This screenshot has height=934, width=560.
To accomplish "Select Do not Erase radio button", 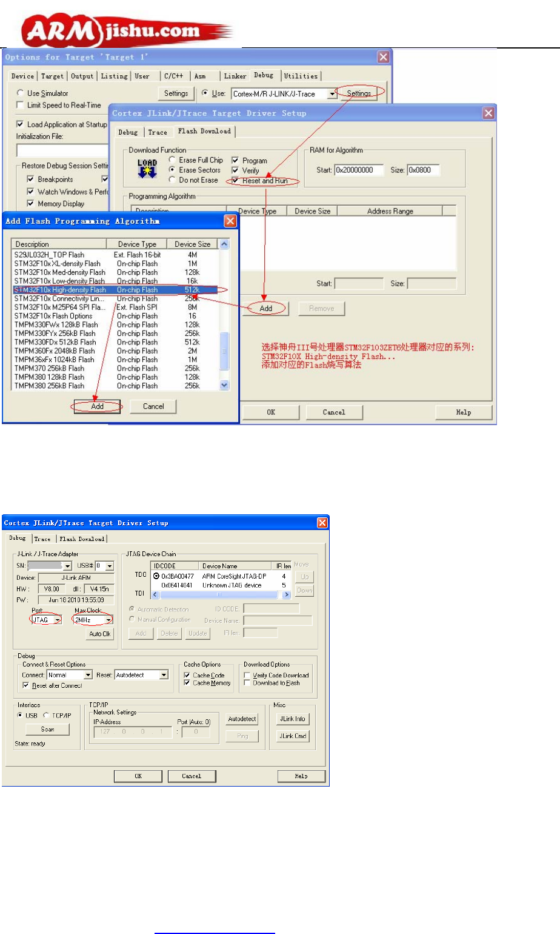I will (173, 180).
